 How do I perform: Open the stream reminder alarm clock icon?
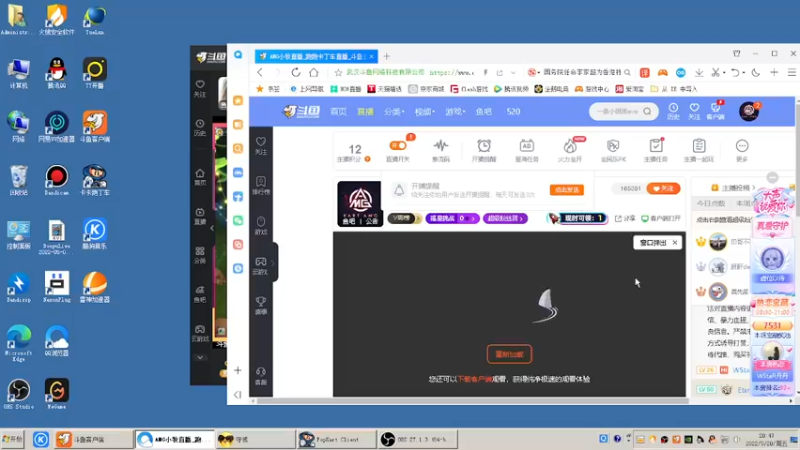484,150
